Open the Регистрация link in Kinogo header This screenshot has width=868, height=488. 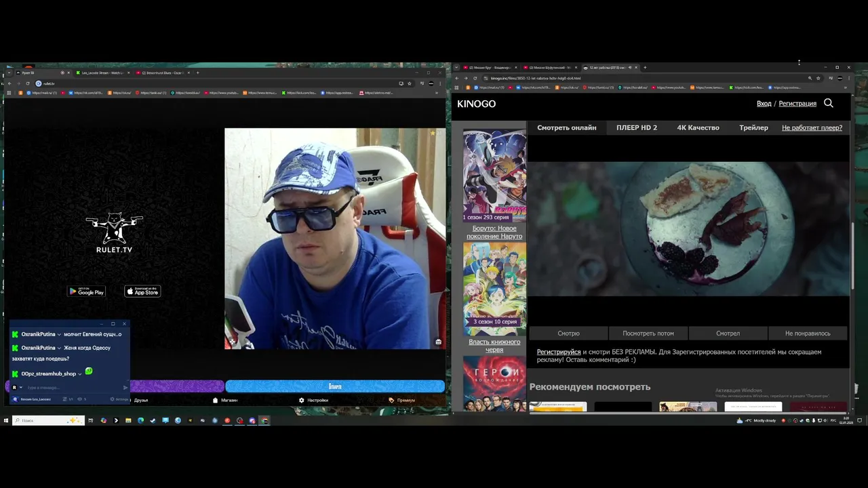(x=797, y=104)
